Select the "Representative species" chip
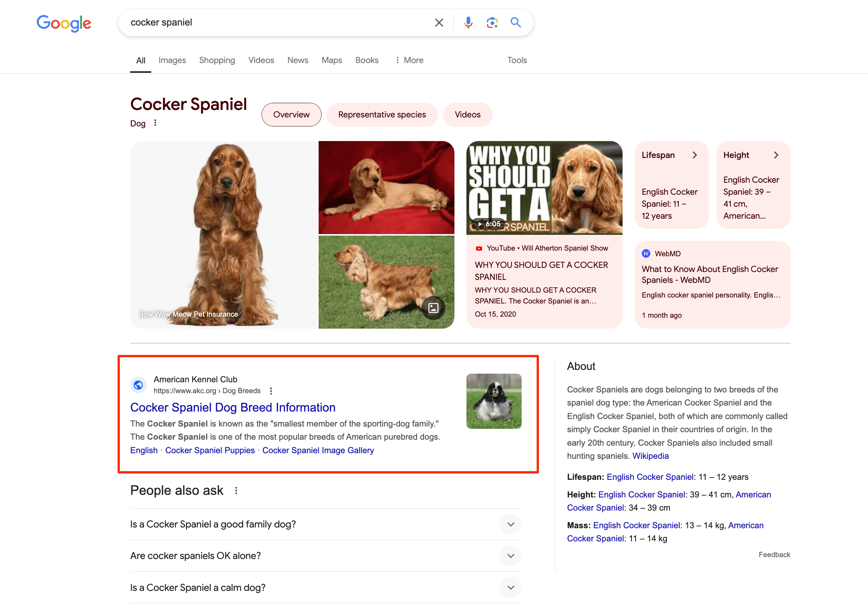The image size is (868, 604). 382,114
